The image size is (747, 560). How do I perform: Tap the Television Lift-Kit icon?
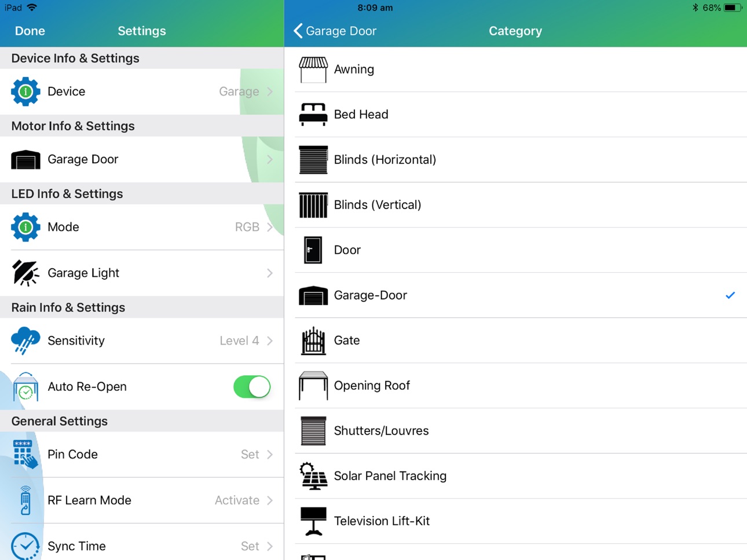tap(313, 521)
